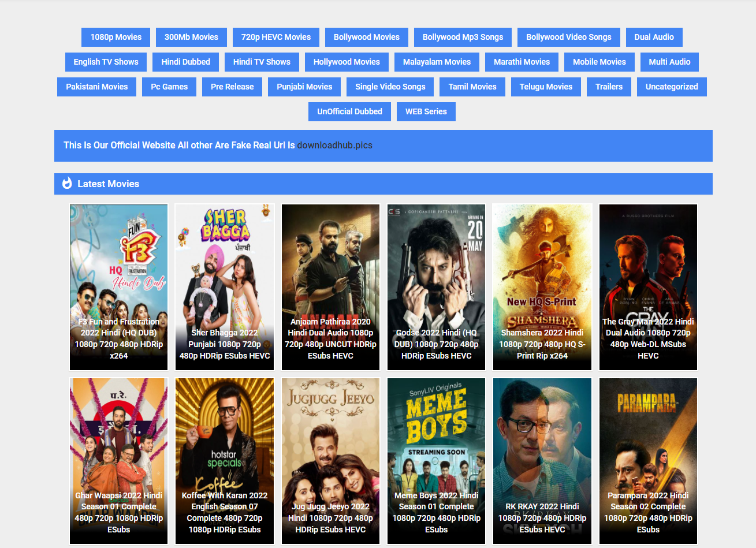Open the Hindi Dubbed category
Image resolution: width=756 pixels, height=548 pixels.
[186, 62]
